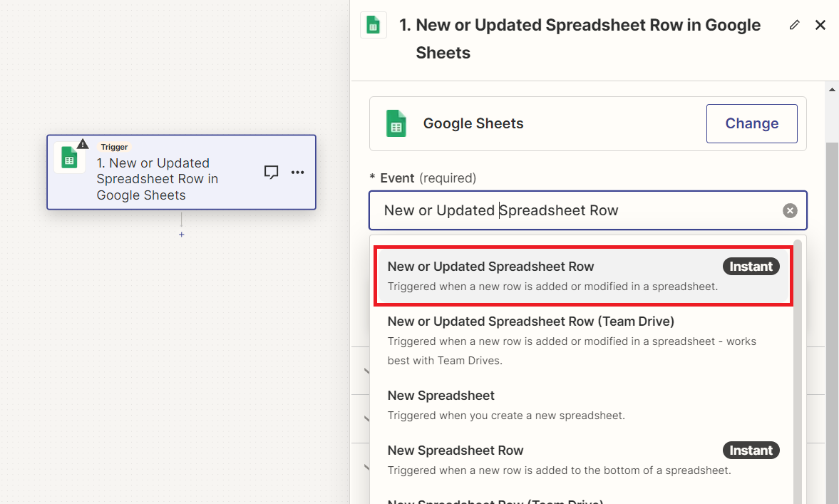The height and width of the screenshot is (504, 839).
Task: Expand the second collapsed panel section chevron
Action: pos(368,418)
